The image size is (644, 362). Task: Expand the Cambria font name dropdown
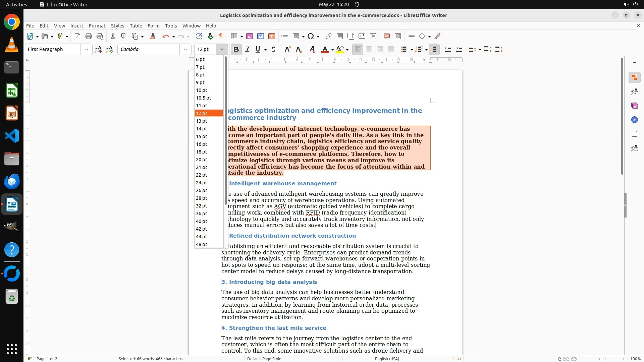[185, 49]
